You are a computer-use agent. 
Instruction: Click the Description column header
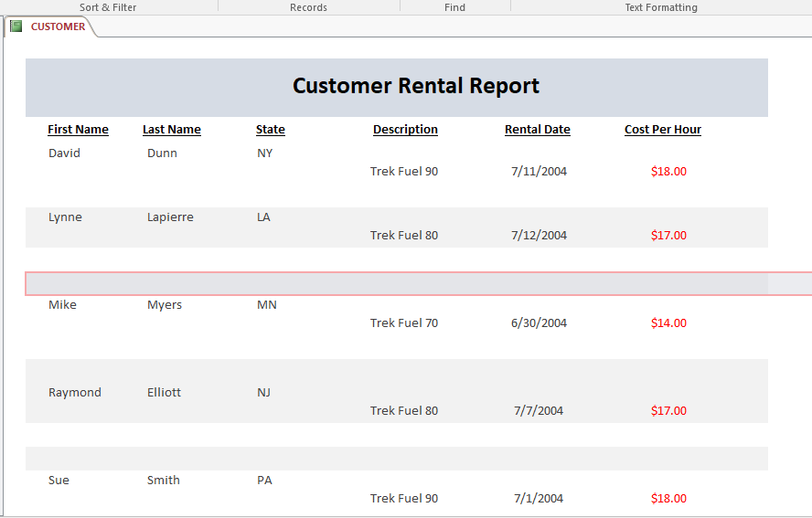click(405, 130)
